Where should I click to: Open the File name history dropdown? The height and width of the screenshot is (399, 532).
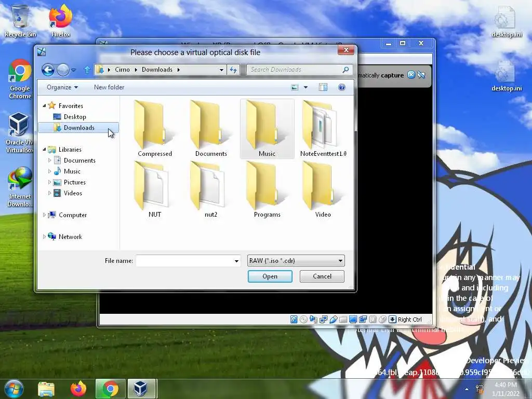236,261
